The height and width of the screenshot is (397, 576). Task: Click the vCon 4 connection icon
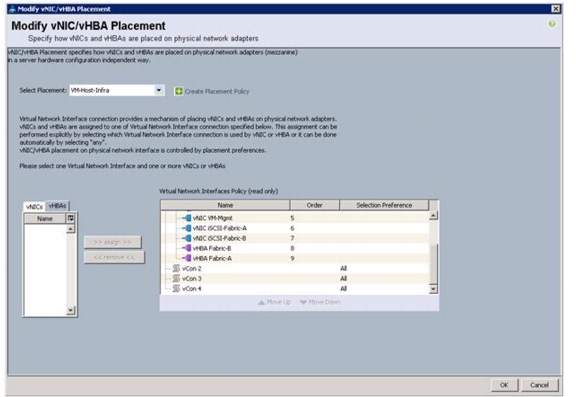tap(176, 289)
